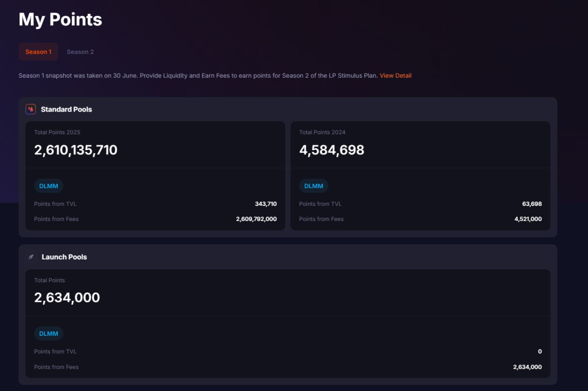Click the Launch Pools rocket icon
Viewport: 588px width, 391px height.
tap(31, 257)
